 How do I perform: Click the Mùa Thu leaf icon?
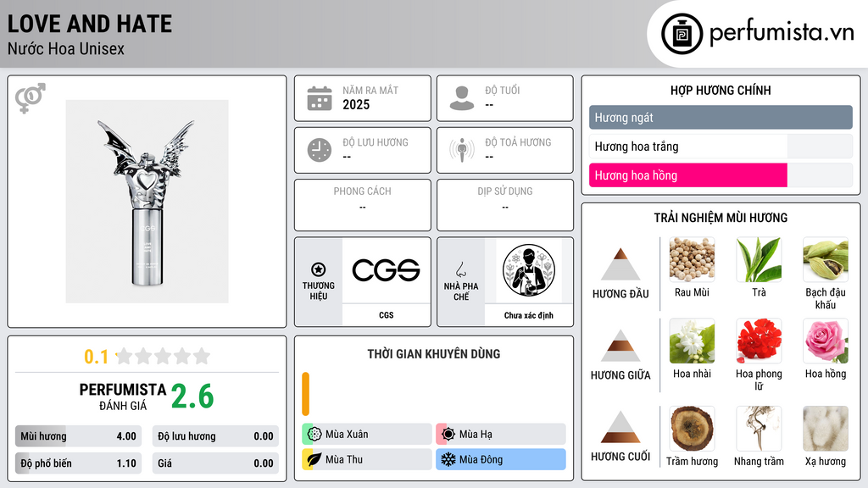pos(314,459)
